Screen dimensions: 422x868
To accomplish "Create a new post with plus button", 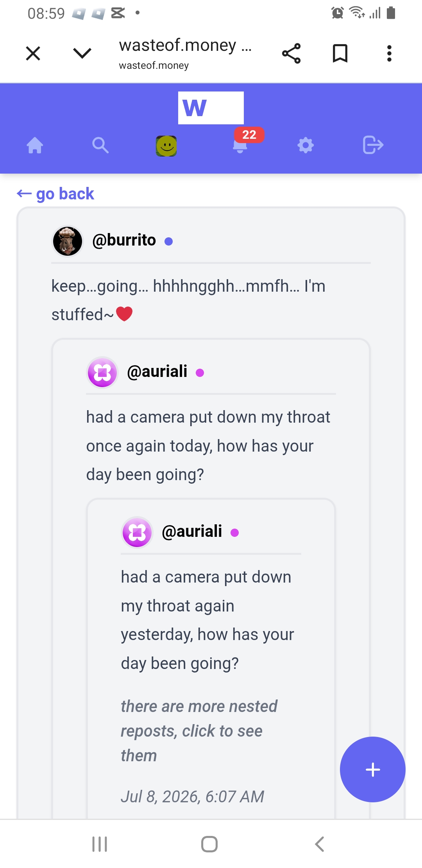I will (x=373, y=769).
